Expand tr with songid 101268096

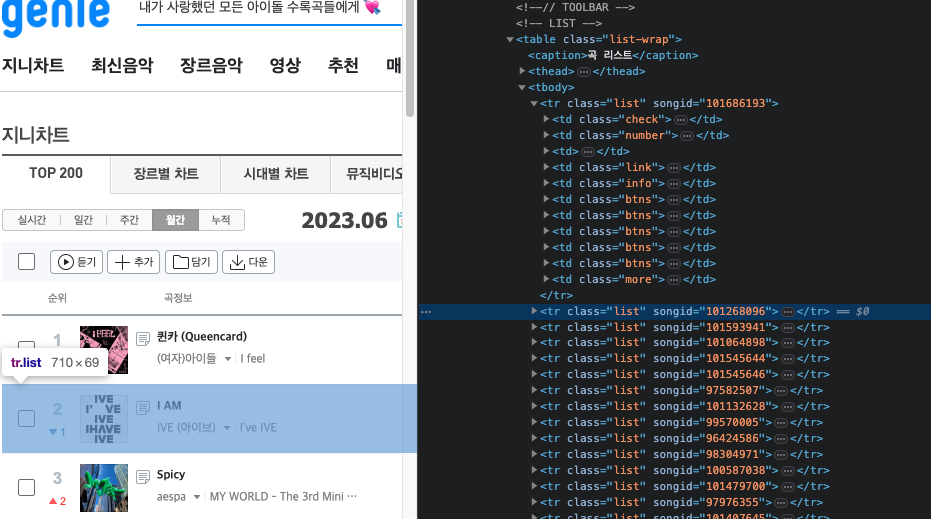(534, 311)
